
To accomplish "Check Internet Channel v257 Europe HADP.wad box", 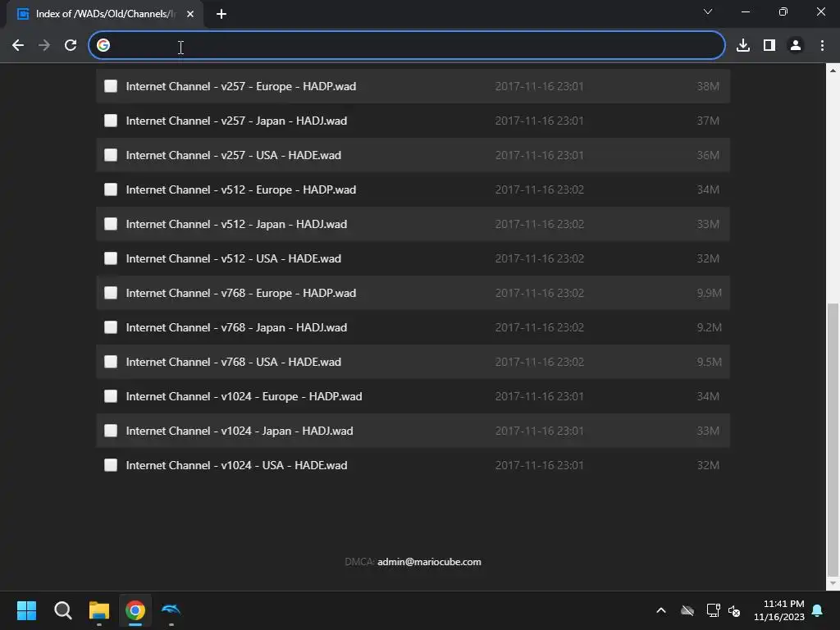I will pos(111,86).
